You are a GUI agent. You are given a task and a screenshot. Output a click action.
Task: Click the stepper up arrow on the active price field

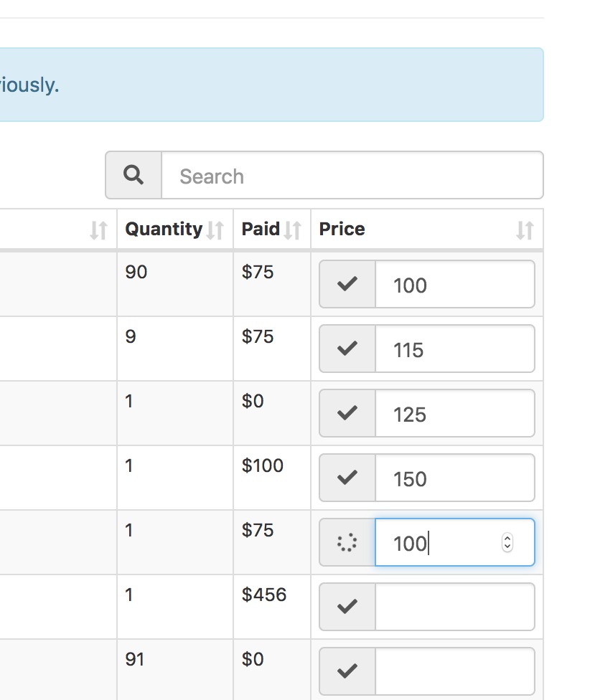click(507, 539)
